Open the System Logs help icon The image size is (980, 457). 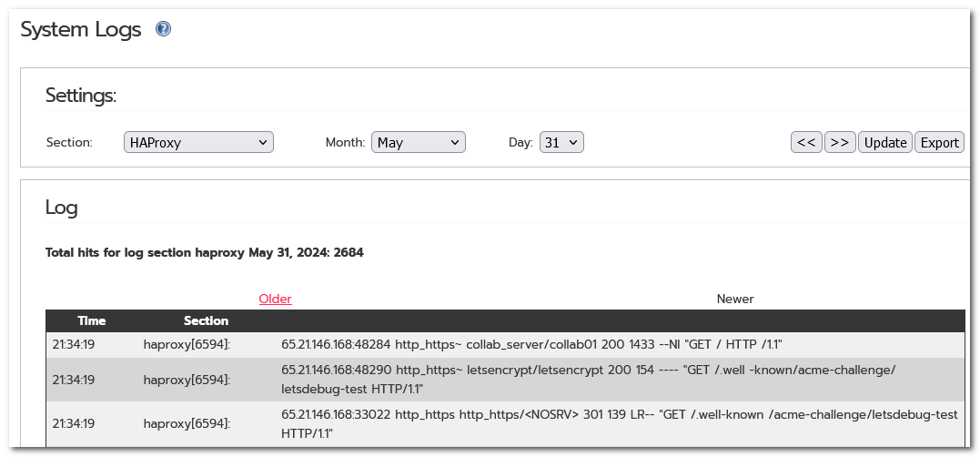[163, 29]
